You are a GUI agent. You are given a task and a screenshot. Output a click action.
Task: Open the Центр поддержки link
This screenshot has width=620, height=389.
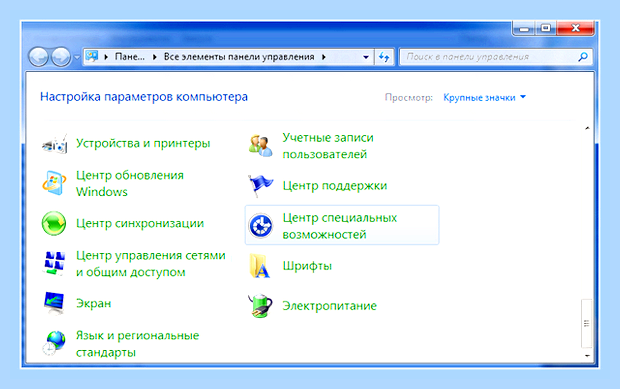335,186
